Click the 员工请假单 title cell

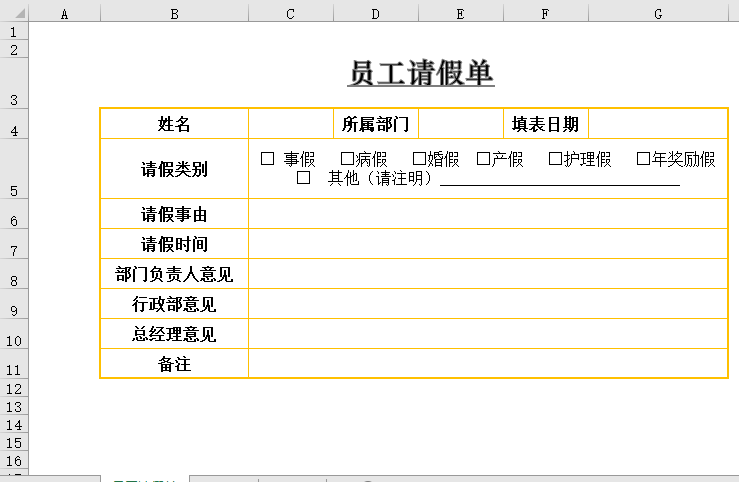pos(421,74)
